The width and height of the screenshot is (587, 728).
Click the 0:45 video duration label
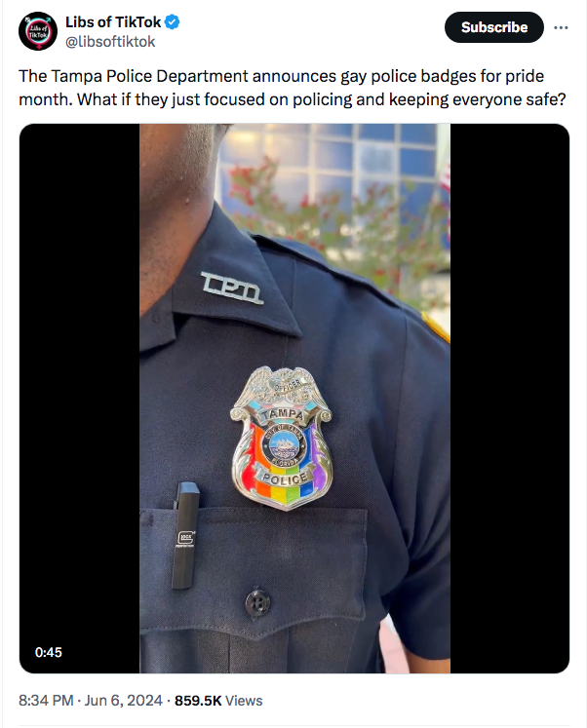[x=49, y=652]
